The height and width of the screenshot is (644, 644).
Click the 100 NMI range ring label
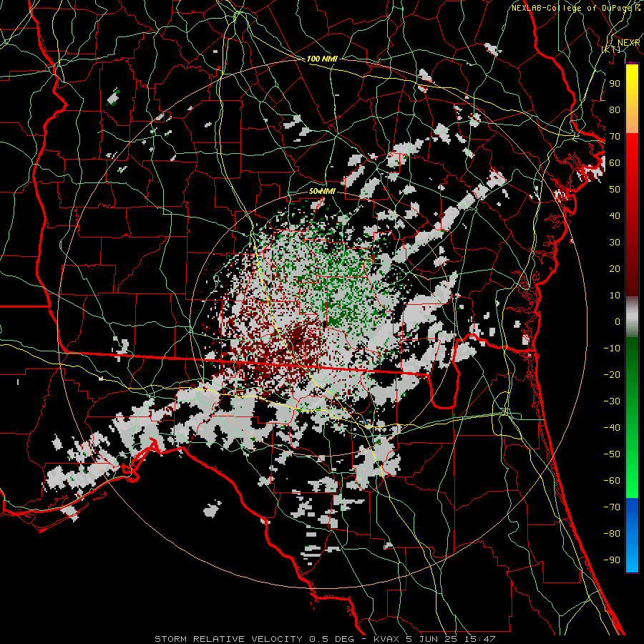tap(322, 59)
